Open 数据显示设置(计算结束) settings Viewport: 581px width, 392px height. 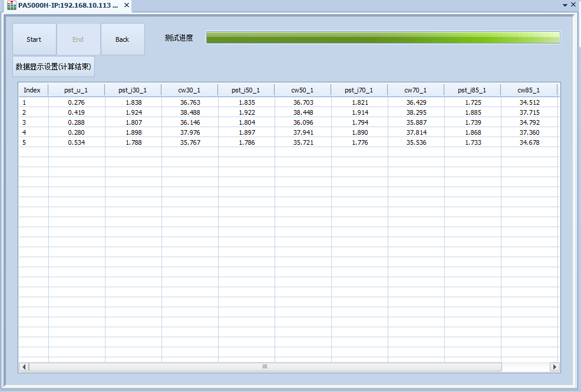[x=54, y=67]
